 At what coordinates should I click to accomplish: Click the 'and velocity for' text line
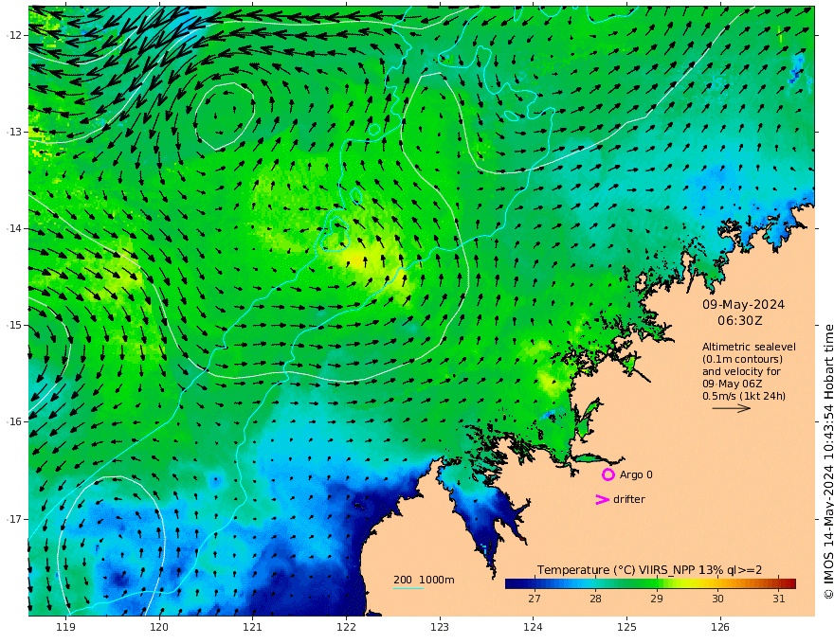(x=741, y=371)
